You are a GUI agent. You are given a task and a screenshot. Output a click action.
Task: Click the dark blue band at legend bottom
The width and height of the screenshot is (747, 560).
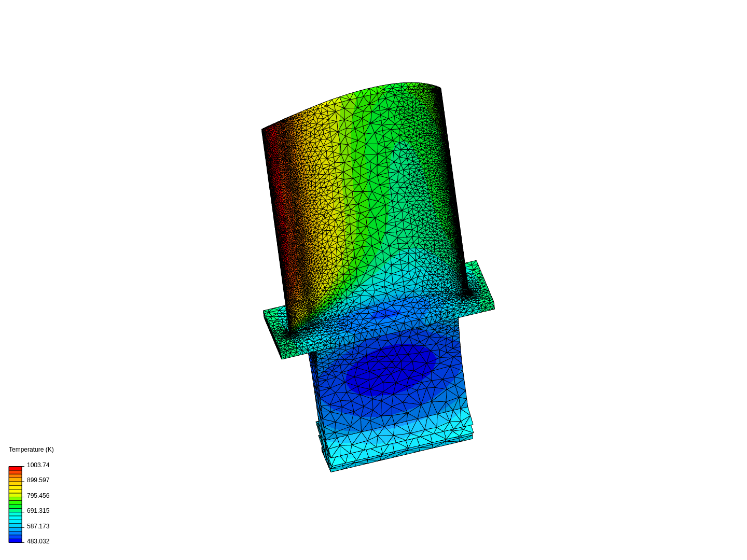pyautogui.click(x=15, y=540)
